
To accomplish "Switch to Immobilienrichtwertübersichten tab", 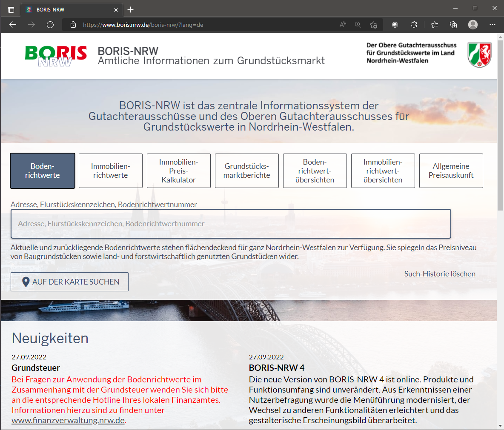I will (383, 171).
